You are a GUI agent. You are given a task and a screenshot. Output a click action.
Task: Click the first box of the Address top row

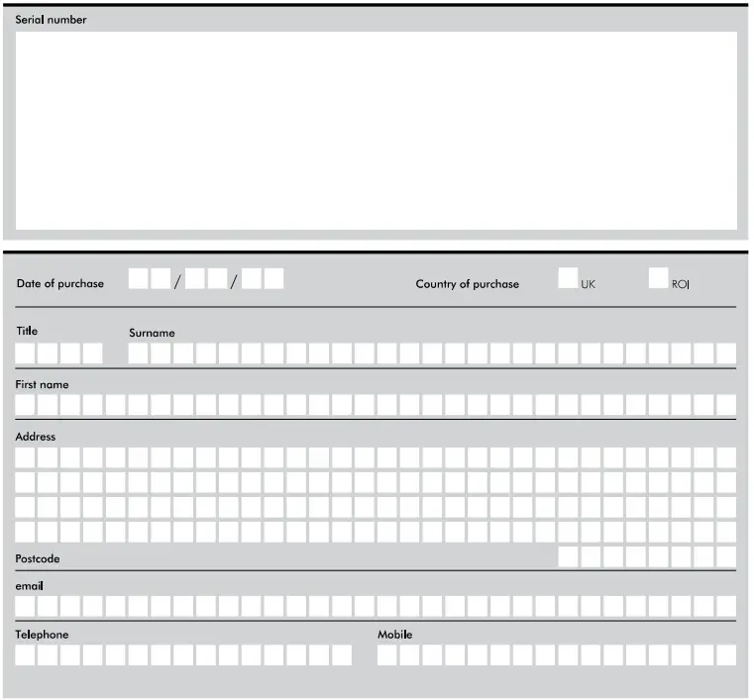(25, 457)
